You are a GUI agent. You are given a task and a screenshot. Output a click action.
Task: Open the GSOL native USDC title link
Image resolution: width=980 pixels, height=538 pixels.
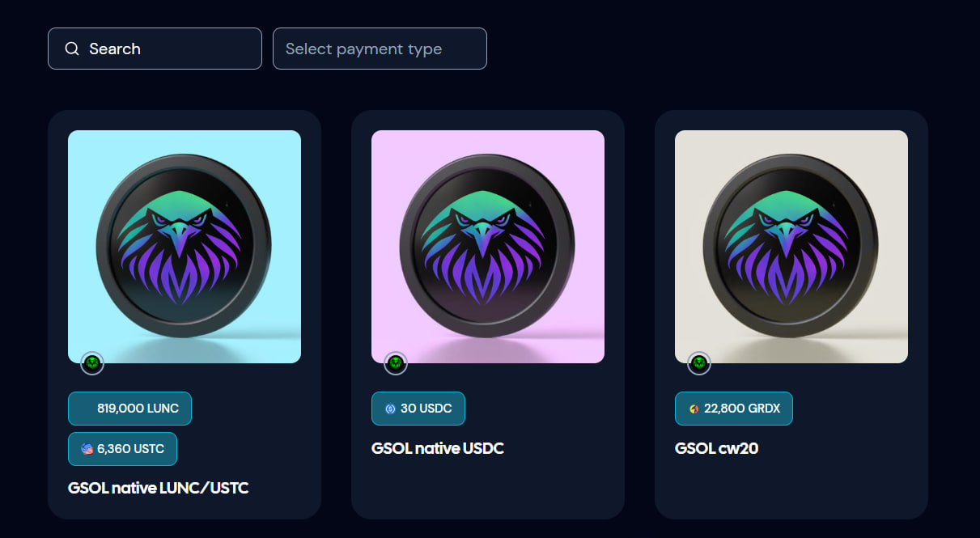tap(438, 448)
